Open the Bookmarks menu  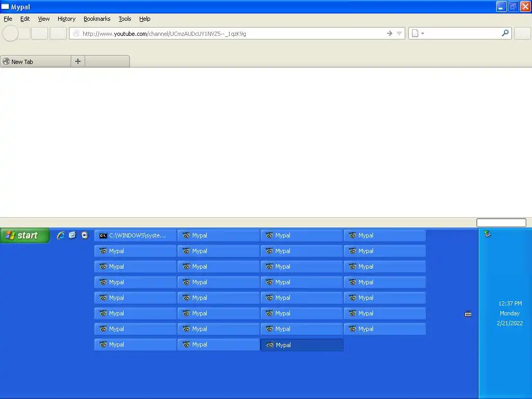pyautogui.click(x=97, y=19)
